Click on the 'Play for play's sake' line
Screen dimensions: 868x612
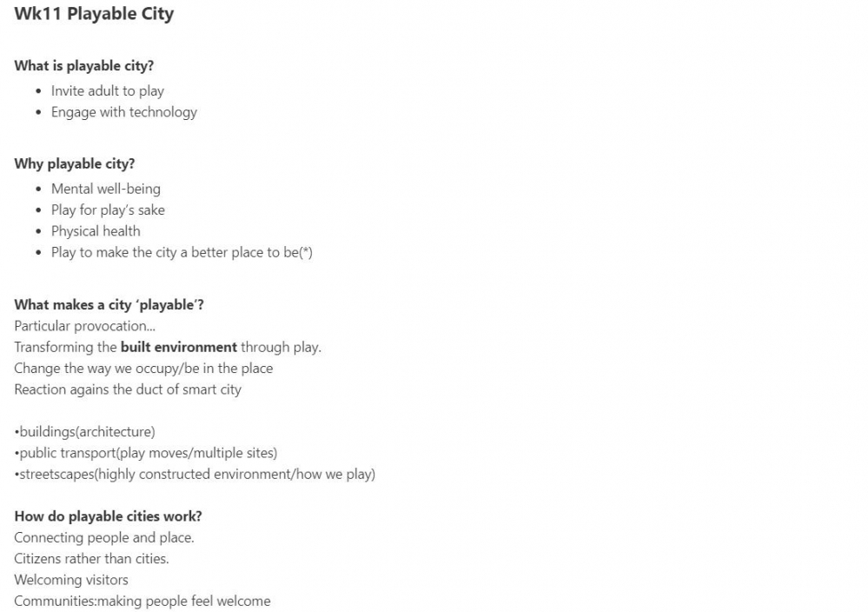point(108,210)
